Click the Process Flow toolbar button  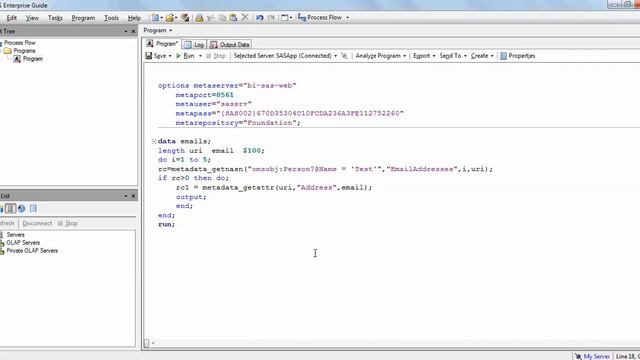[x=320, y=18]
